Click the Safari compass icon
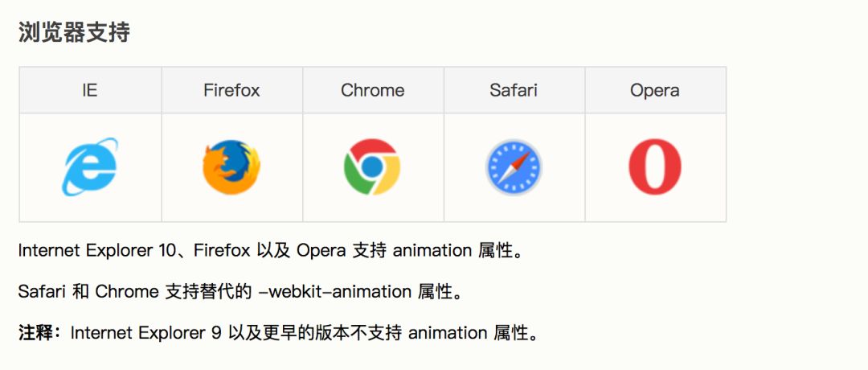868x370 pixels. [514, 167]
